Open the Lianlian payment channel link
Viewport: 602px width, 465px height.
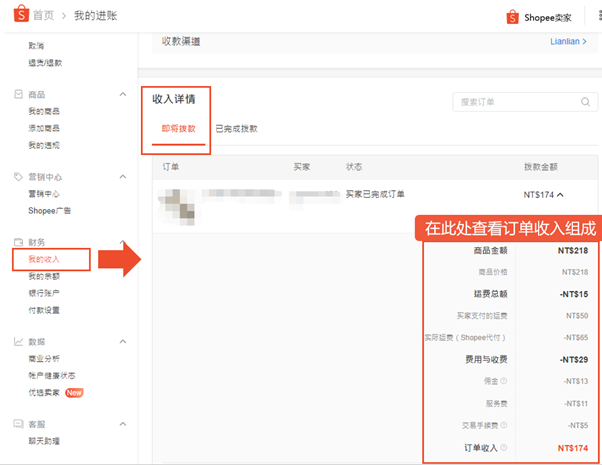click(x=568, y=41)
